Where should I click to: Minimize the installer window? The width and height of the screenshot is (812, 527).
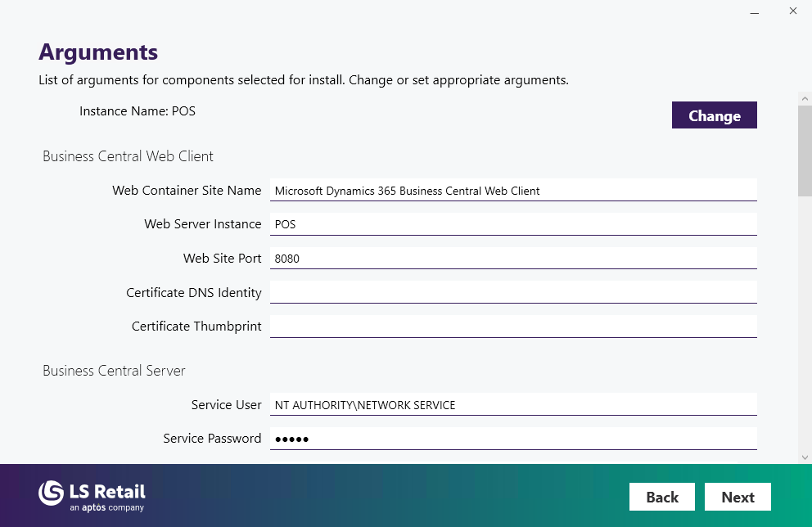tap(754, 11)
